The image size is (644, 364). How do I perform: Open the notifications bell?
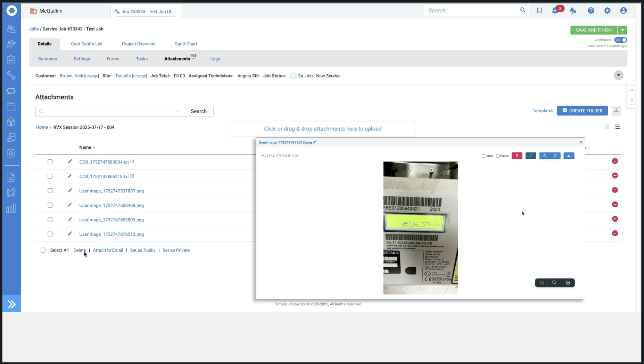(x=555, y=11)
